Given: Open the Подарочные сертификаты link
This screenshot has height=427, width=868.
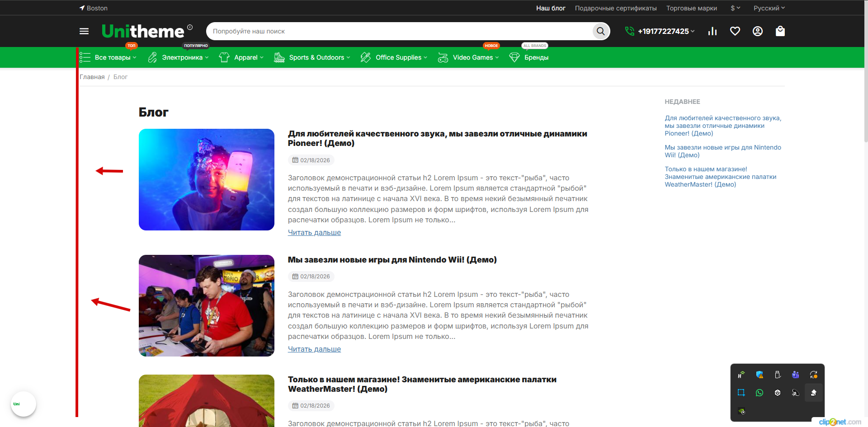Looking at the screenshot, I should click(615, 8).
